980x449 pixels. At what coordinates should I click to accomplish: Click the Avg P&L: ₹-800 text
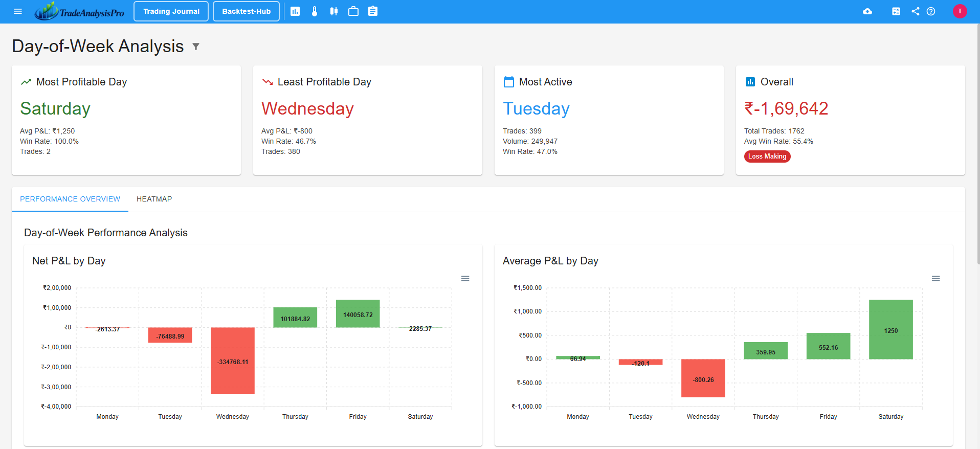click(286, 131)
